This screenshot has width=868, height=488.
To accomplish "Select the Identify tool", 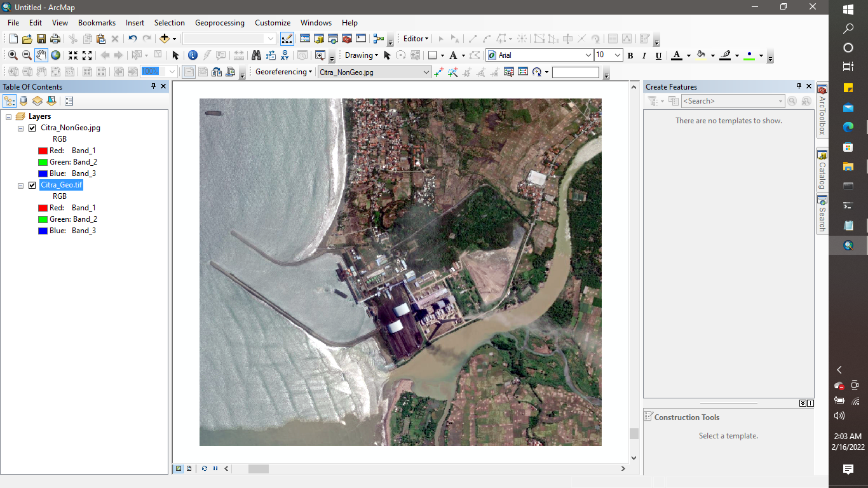I will [x=193, y=55].
